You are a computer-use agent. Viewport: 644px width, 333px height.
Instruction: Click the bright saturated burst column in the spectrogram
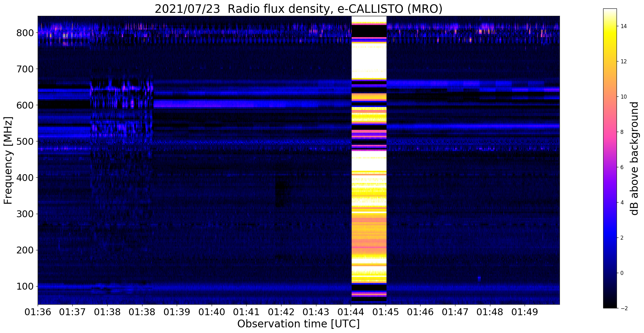(x=369, y=160)
